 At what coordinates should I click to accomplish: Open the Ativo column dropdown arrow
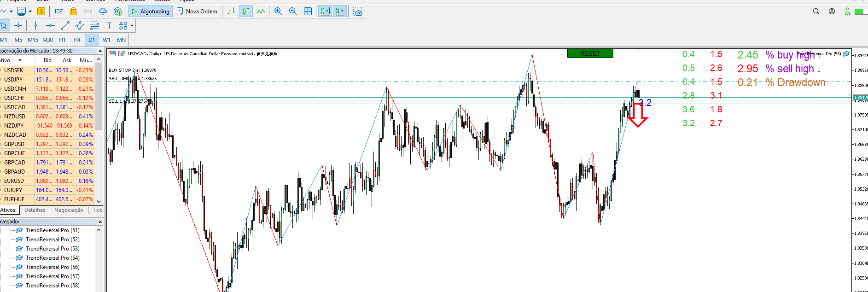[20, 60]
